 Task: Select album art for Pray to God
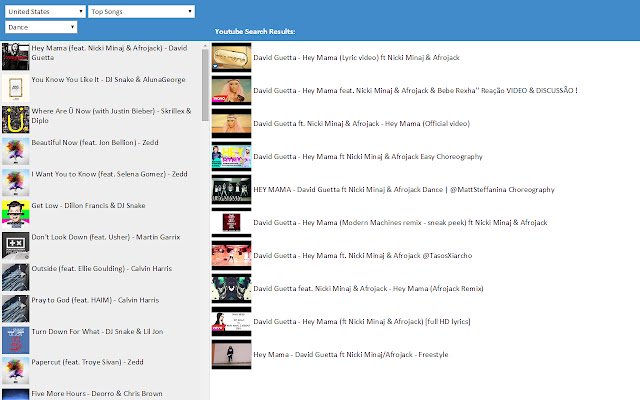tap(16, 309)
